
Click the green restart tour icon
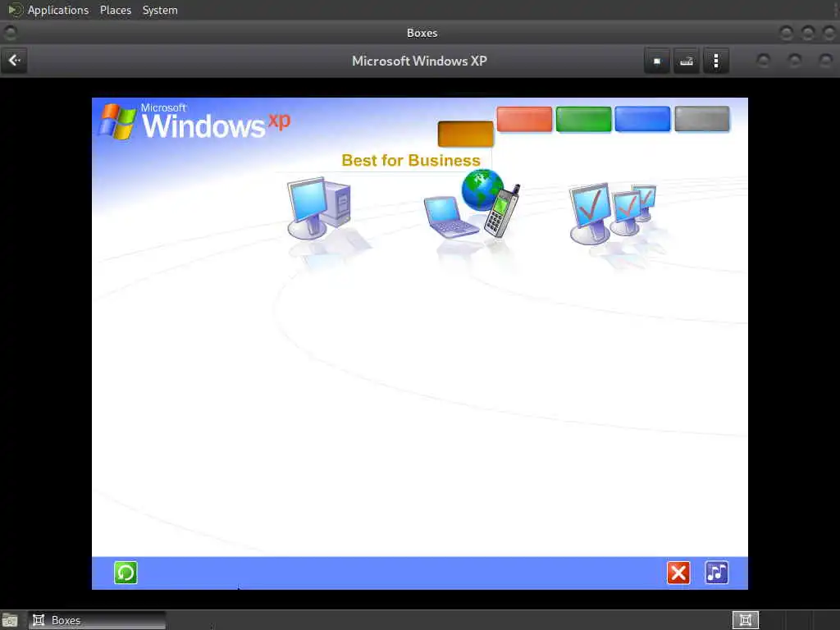point(126,572)
